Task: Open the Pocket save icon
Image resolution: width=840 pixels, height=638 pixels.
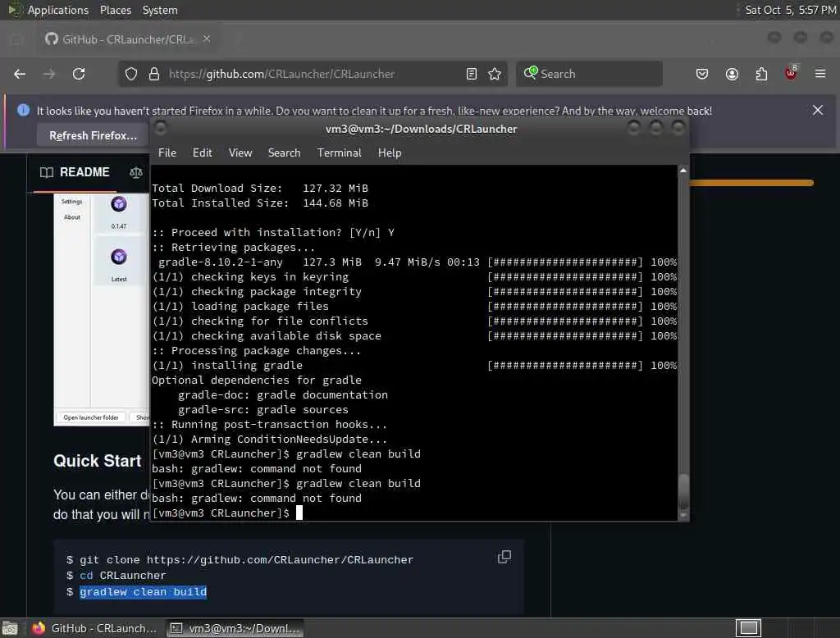Action: [702, 74]
